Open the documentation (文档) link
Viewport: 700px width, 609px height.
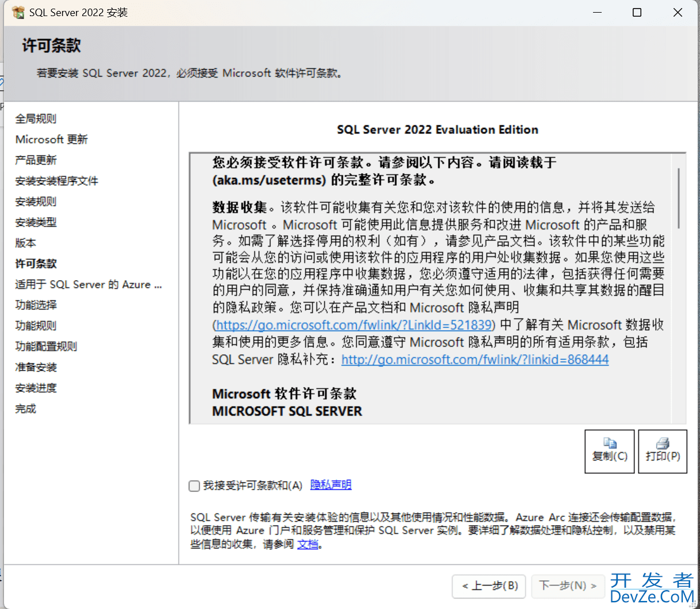(x=308, y=544)
